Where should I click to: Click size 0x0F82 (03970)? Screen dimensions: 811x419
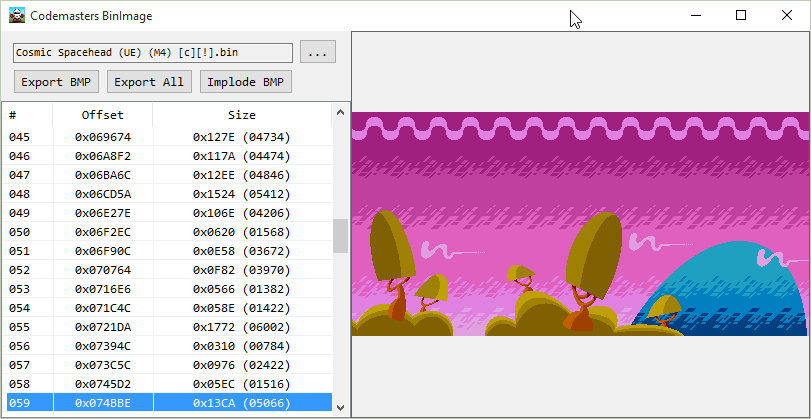point(242,270)
